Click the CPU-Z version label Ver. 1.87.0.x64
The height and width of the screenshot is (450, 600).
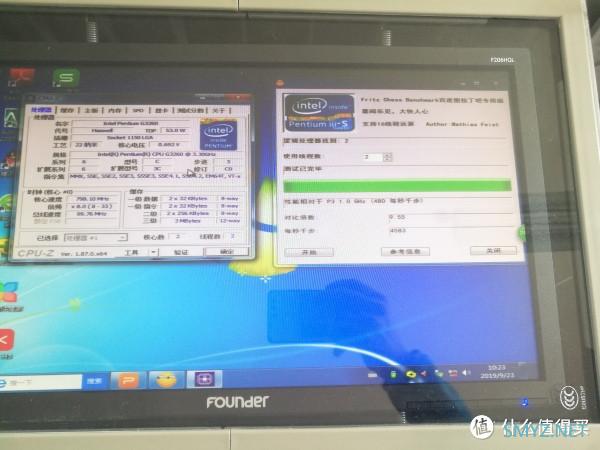(84, 254)
